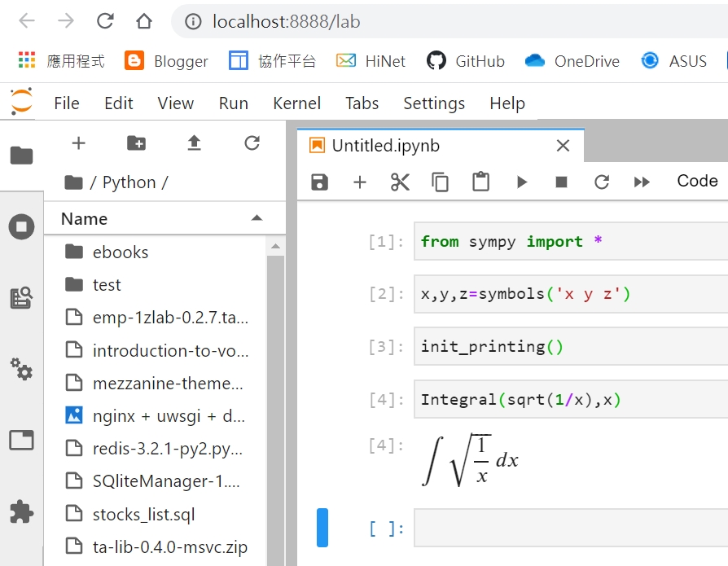Open the Tabs menu
728x566 pixels.
click(x=362, y=103)
